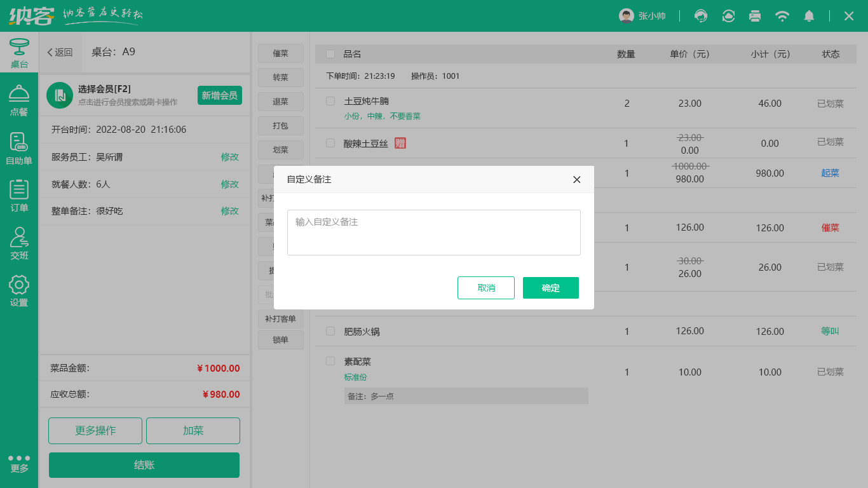868x488 pixels.
Task: Confirm the note with 确定
Action: [550, 288]
